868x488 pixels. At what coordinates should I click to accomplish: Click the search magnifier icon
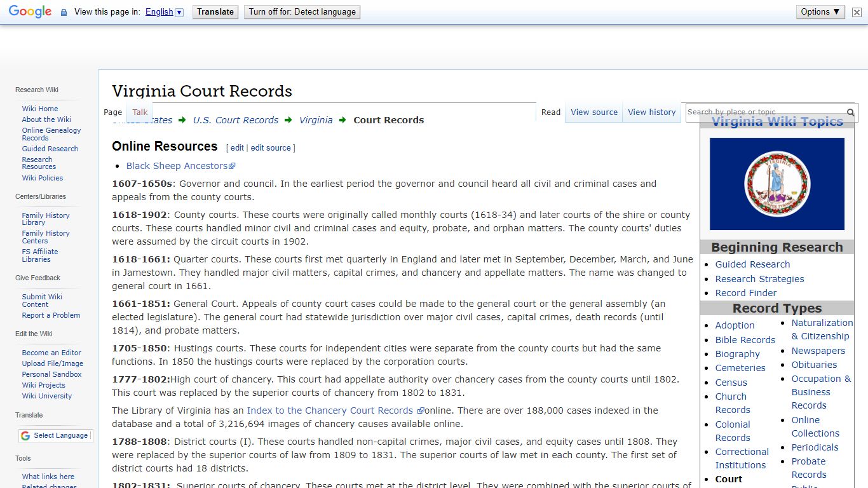pos(851,112)
